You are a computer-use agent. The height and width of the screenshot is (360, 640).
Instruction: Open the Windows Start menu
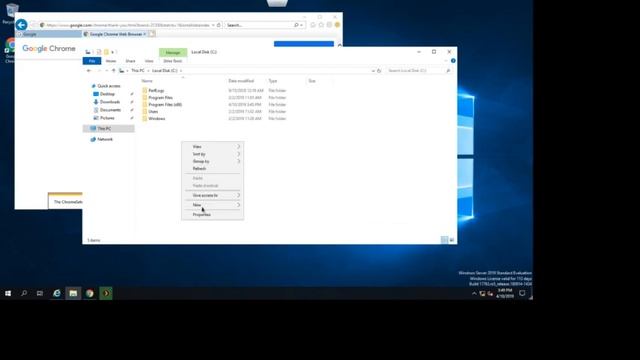pyautogui.click(x=8, y=293)
